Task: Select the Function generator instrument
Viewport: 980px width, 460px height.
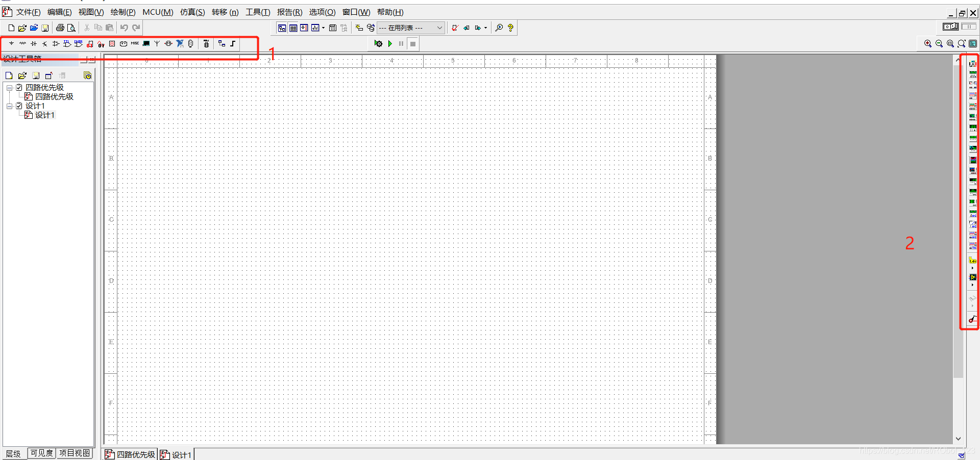Action: (x=973, y=74)
